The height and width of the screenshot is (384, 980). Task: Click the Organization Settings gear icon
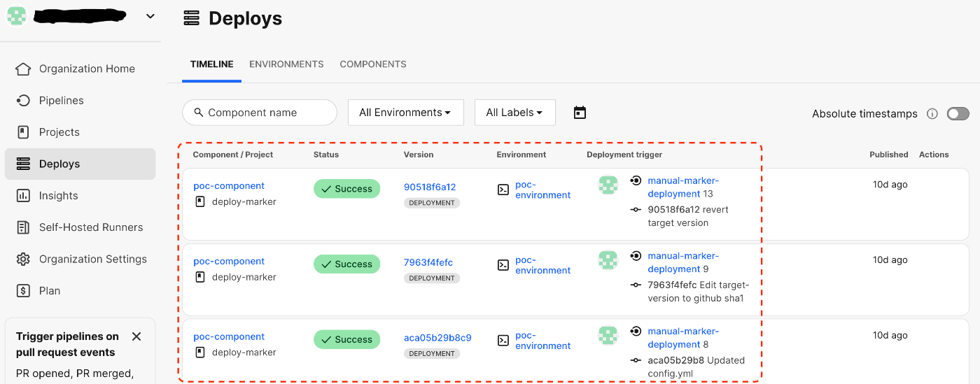click(23, 259)
